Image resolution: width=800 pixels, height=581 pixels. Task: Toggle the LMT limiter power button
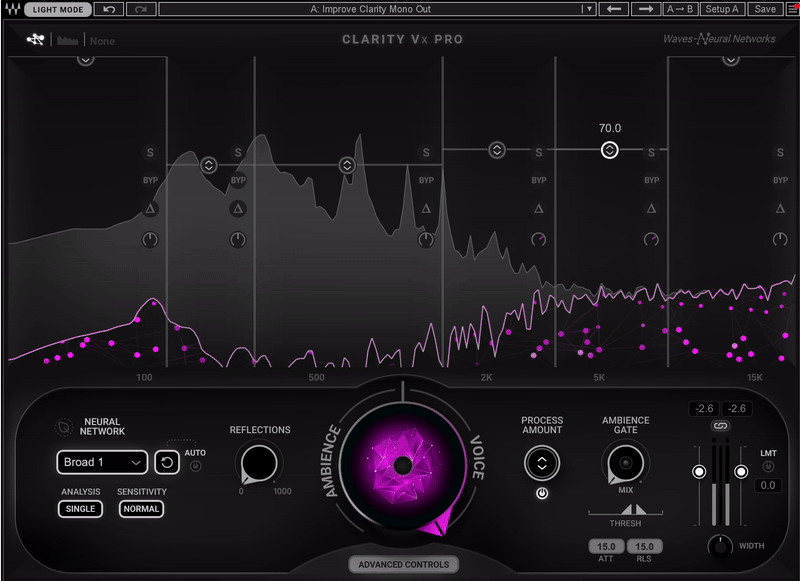(768, 466)
